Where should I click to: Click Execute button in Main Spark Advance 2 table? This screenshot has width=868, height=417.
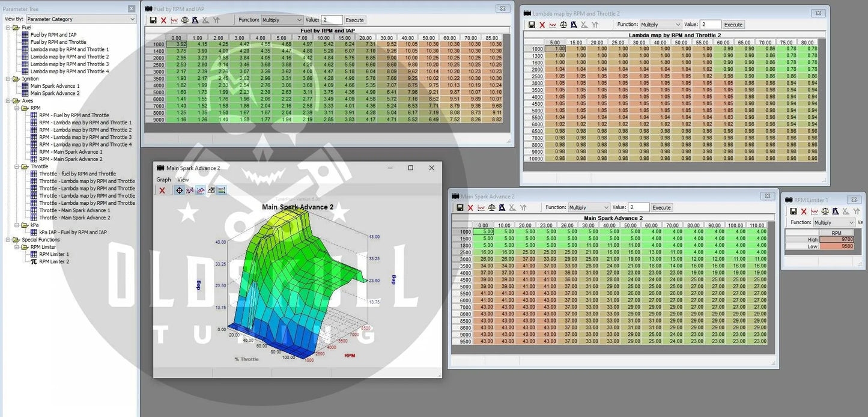coord(661,207)
